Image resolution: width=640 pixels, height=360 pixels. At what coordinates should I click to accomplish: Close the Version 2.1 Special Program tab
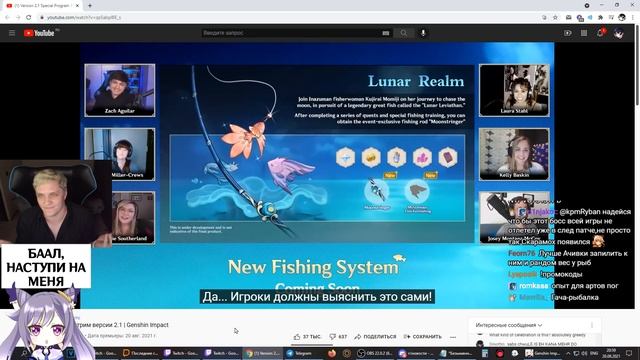coord(77,6)
